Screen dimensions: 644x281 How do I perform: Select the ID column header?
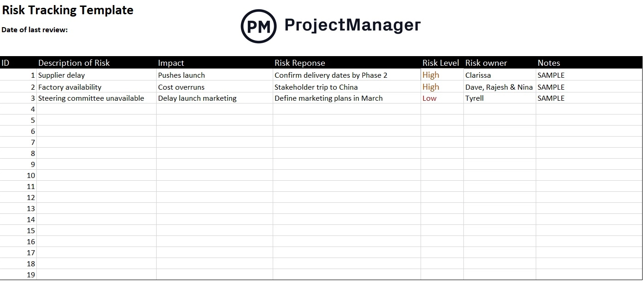[x=6, y=63]
